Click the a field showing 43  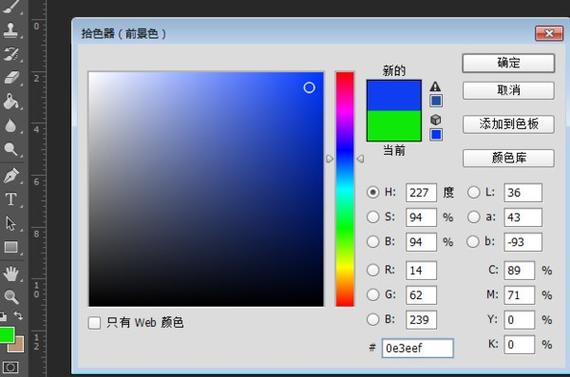pyautogui.click(x=523, y=217)
